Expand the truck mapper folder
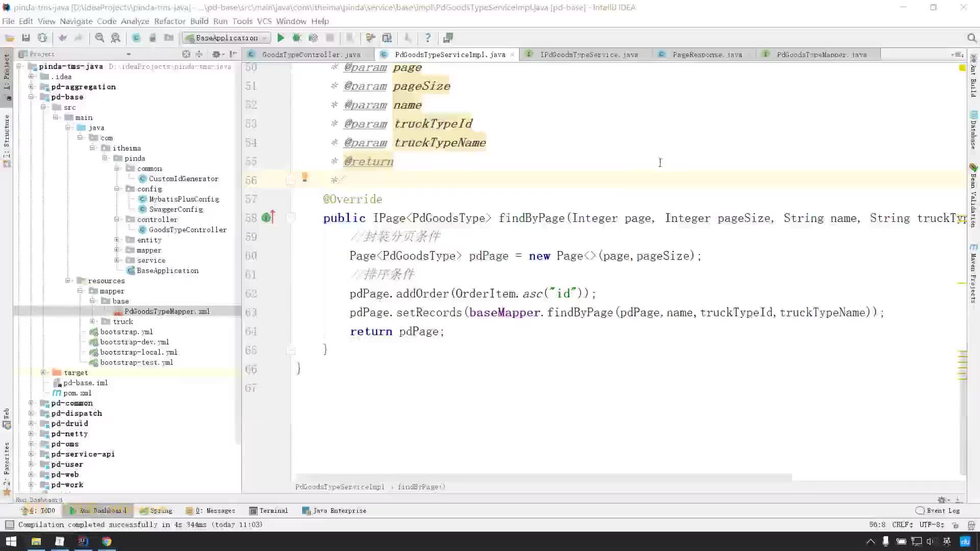 [x=92, y=321]
